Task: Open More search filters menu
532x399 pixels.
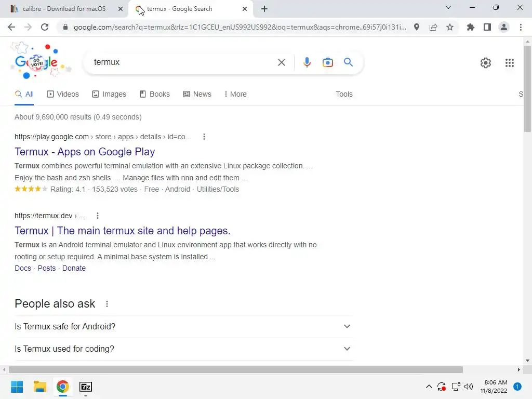Action: point(235,94)
